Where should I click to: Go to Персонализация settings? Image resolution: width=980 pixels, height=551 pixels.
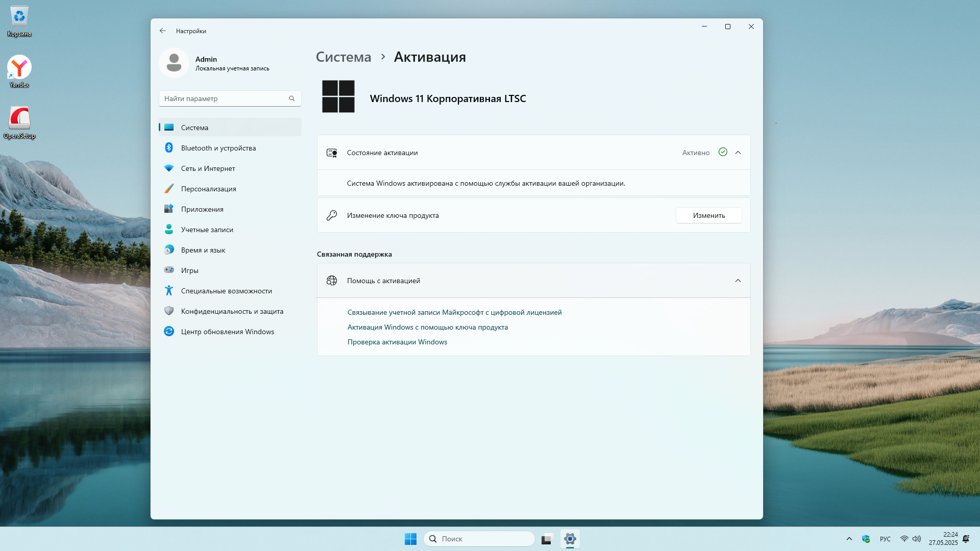(208, 189)
